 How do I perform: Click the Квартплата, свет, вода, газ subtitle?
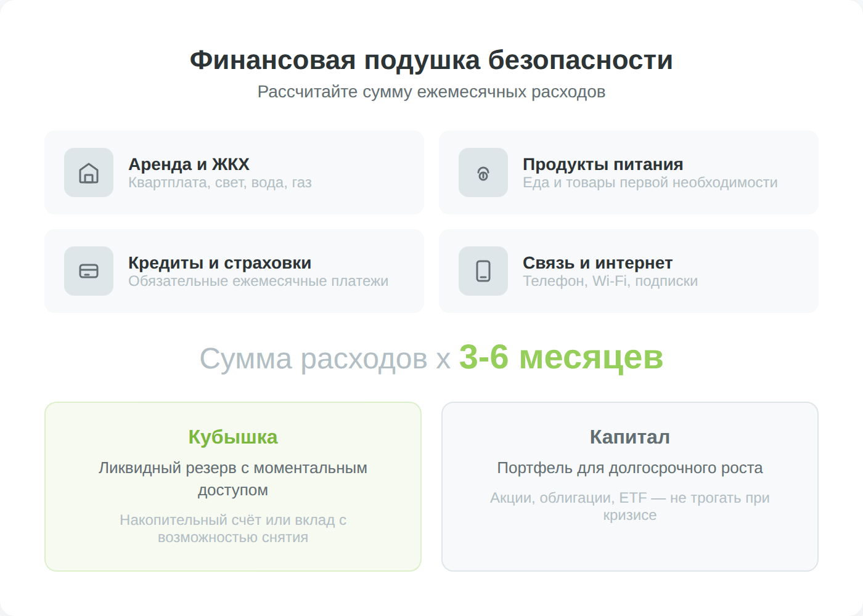tap(219, 183)
